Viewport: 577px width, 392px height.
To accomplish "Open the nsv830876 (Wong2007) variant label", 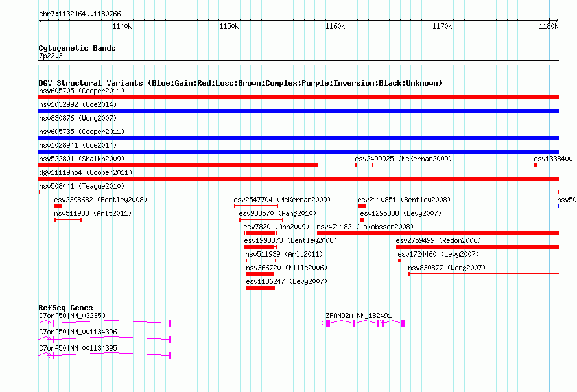I will pos(78,118).
